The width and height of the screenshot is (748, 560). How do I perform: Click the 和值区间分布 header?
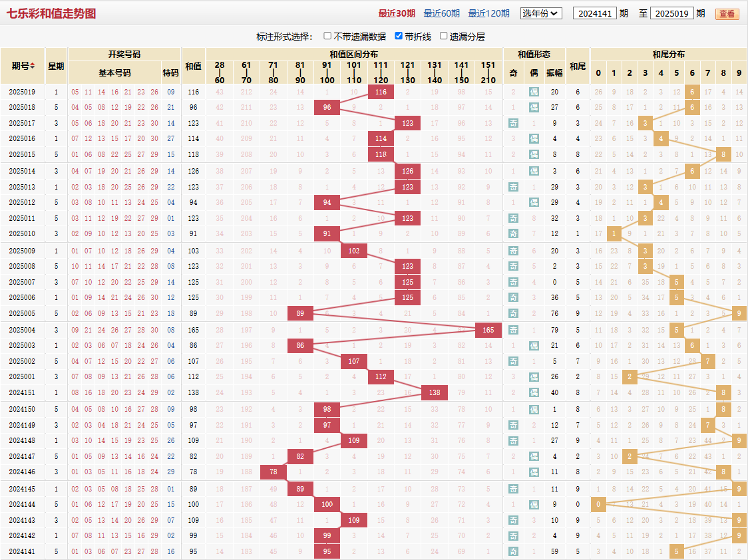click(x=354, y=55)
